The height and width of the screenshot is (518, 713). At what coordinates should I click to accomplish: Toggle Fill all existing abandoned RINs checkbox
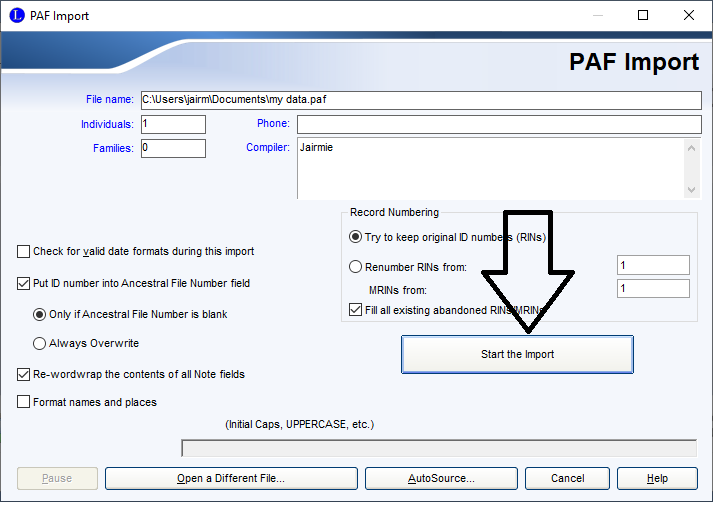click(357, 310)
